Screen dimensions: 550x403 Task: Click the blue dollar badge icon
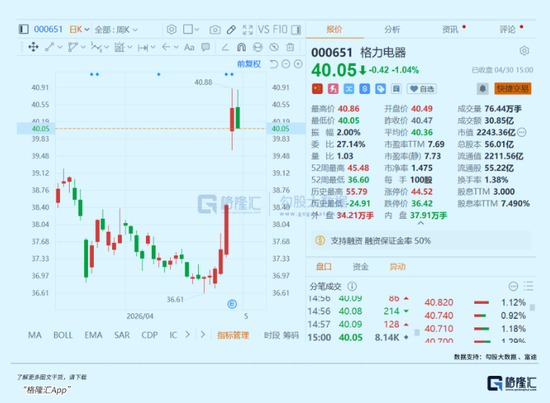pos(364,89)
